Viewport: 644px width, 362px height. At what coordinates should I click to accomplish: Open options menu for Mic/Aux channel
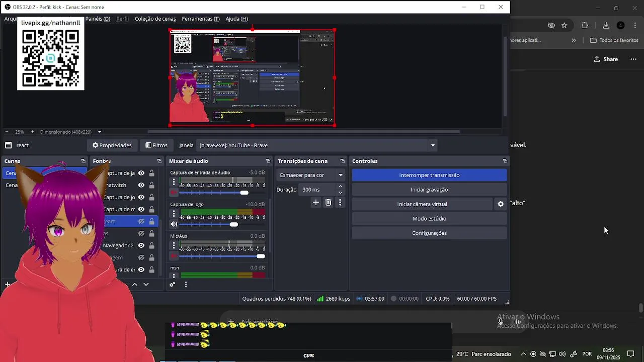click(x=174, y=245)
